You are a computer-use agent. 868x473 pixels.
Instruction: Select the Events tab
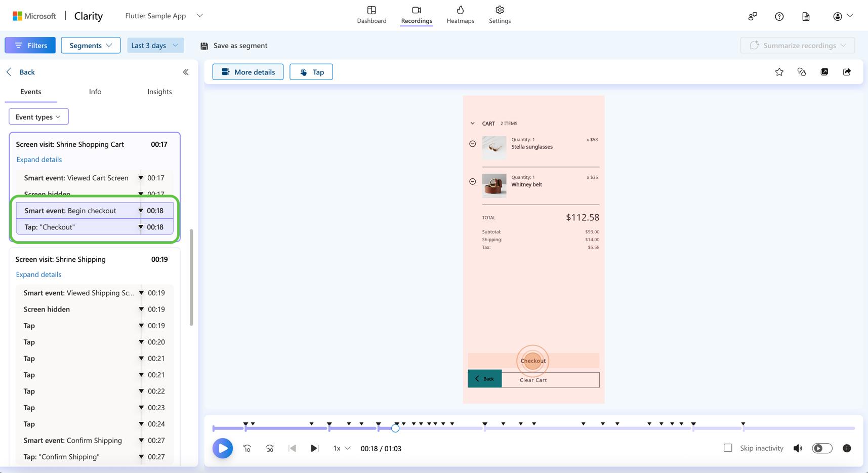[31, 92]
